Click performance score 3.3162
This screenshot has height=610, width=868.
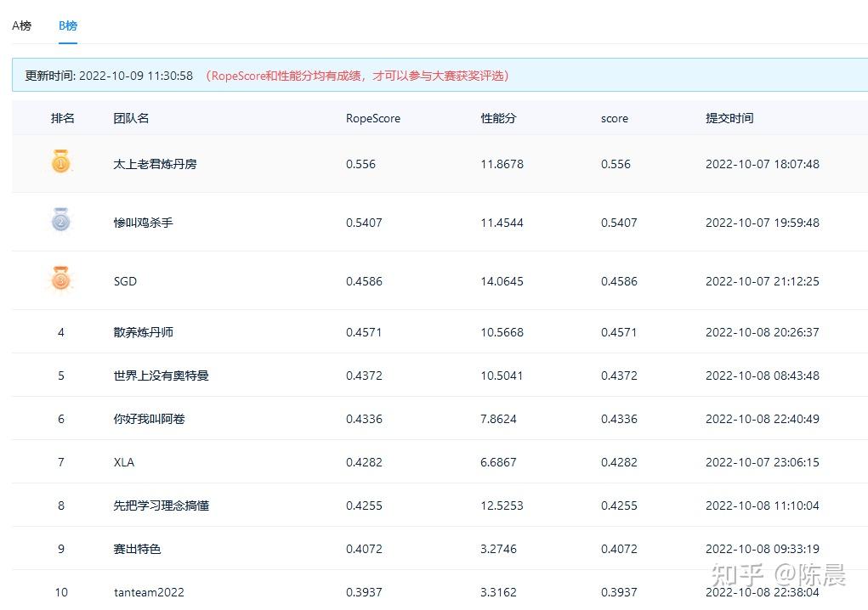click(x=498, y=592)
